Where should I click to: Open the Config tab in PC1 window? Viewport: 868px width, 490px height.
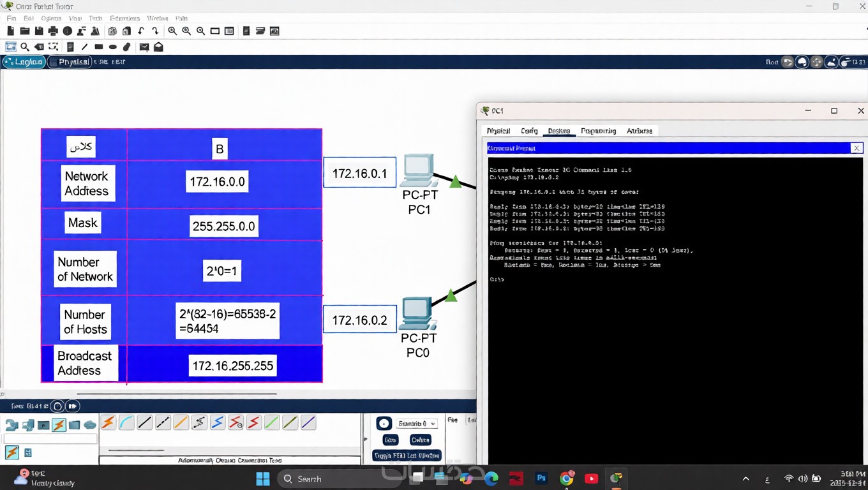[529, 131]
